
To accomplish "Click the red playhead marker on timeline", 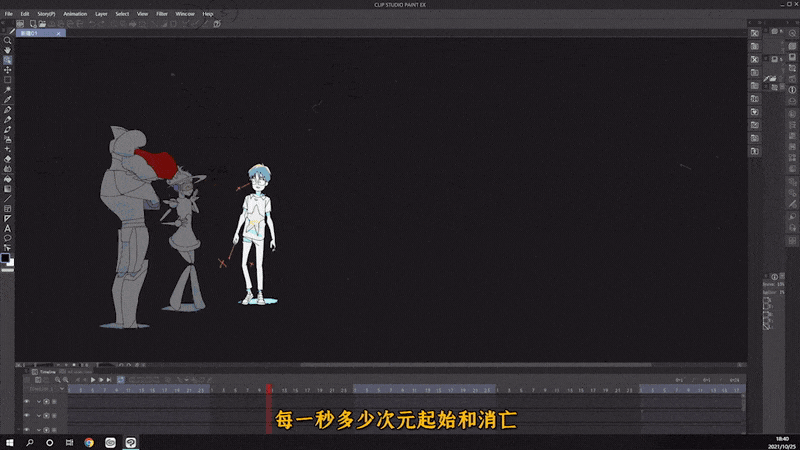I will tap(269, 389).
